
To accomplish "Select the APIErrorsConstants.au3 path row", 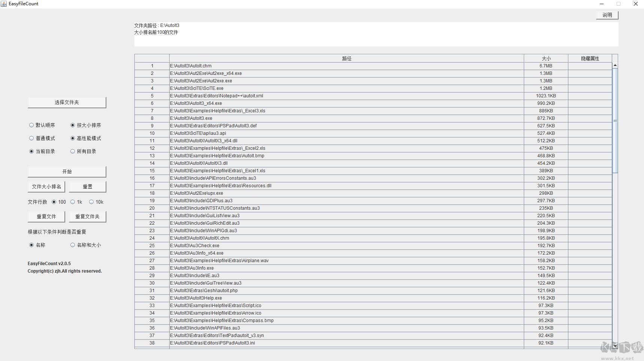I will 347,178.
